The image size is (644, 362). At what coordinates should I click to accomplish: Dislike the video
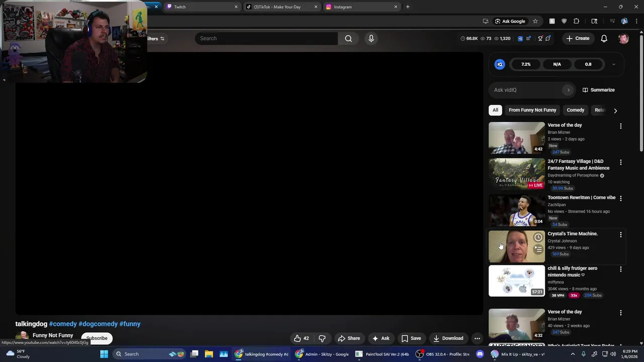pyautogui.click(x=323, y=338)
